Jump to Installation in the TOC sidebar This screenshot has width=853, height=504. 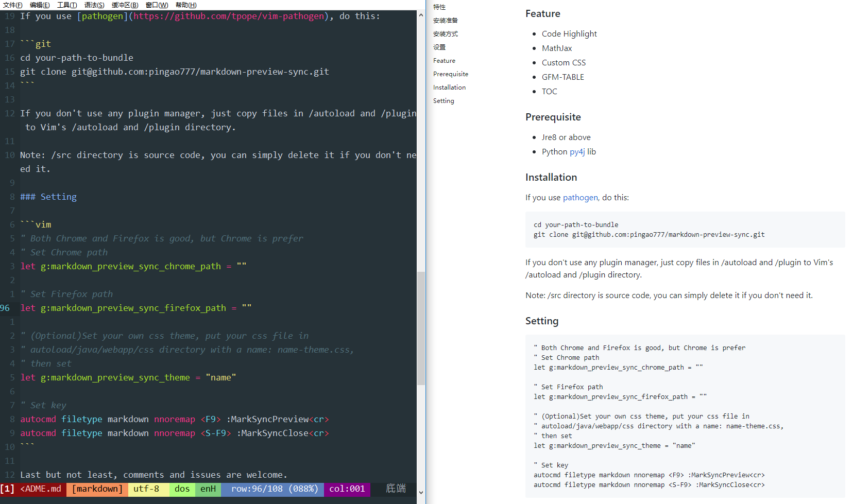click(x=449, y=88)
